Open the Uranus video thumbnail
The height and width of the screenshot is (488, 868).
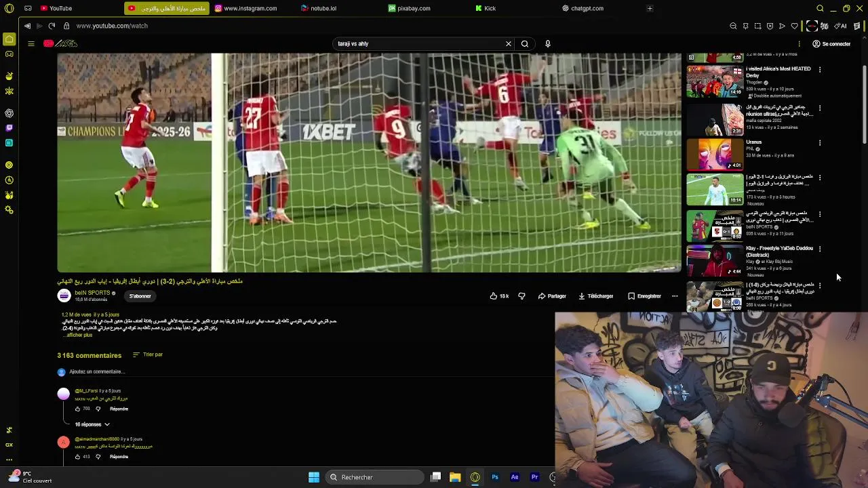715,154
